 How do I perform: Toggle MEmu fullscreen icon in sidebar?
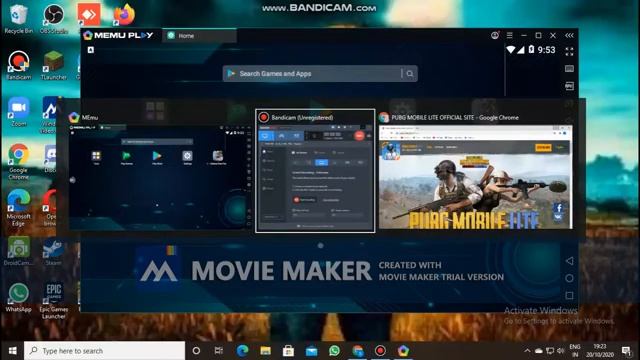(569, 51)
